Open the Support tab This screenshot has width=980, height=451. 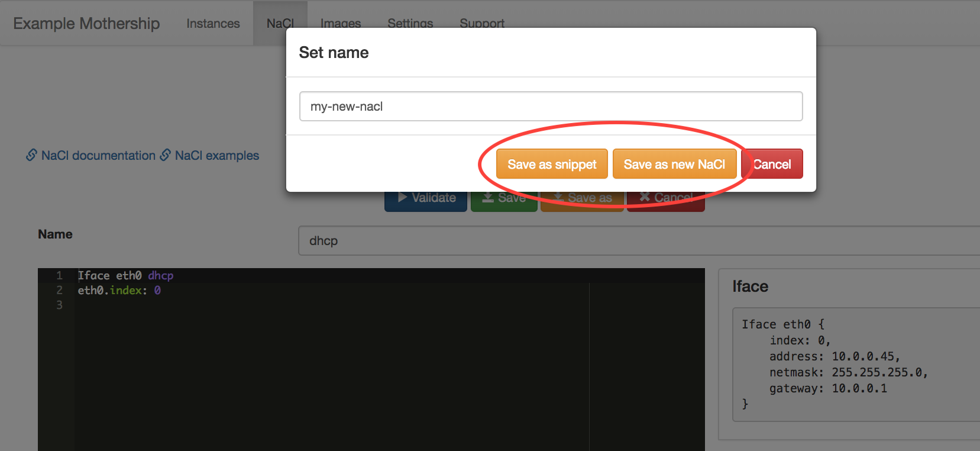point(482,24)
